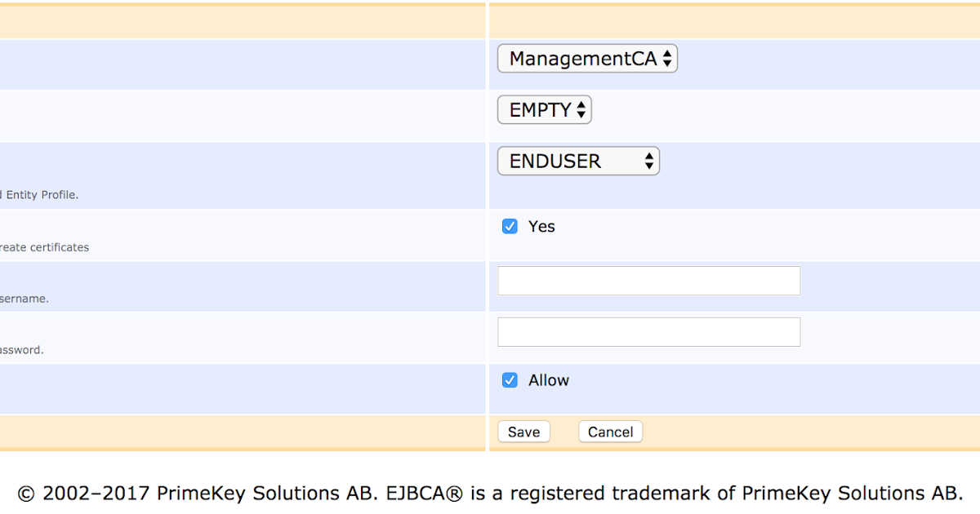Click the up/down arrows on the ManagementCA selector

(667, 58)
